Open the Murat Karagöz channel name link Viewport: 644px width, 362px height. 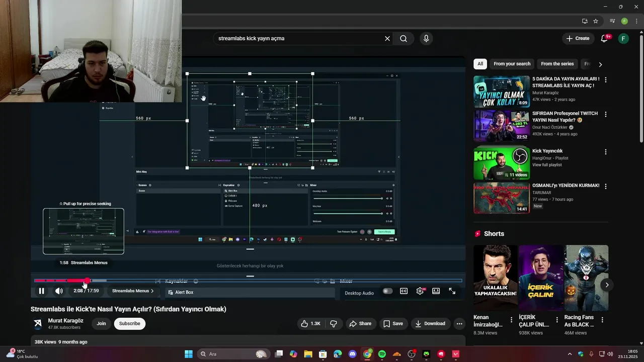click(x=65, y=321)
